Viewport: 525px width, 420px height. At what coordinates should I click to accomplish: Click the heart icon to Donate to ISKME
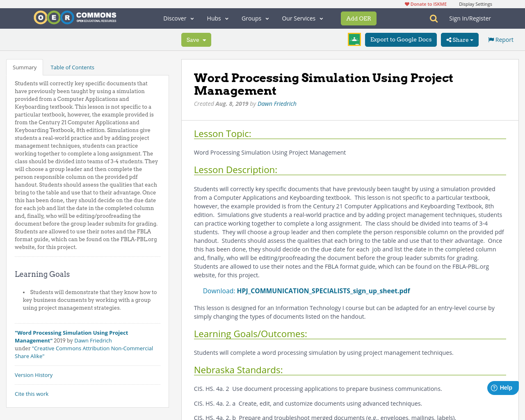point(406,3)
